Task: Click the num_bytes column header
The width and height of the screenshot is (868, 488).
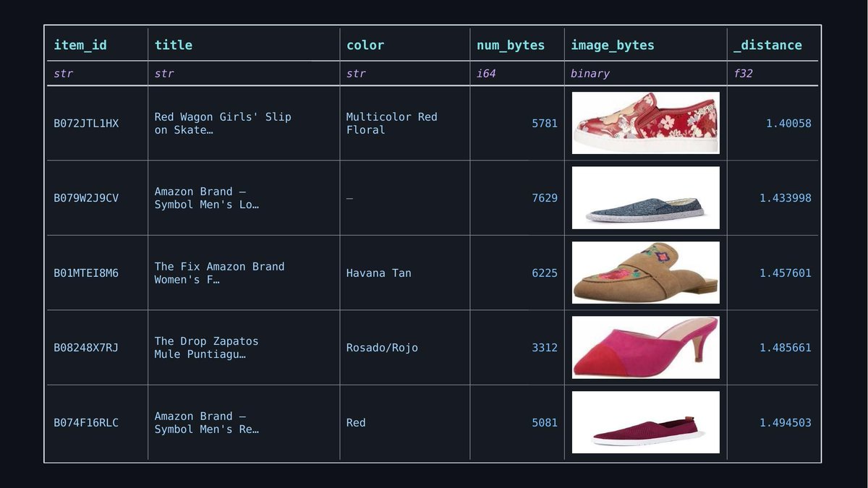Action: [511, 45]
